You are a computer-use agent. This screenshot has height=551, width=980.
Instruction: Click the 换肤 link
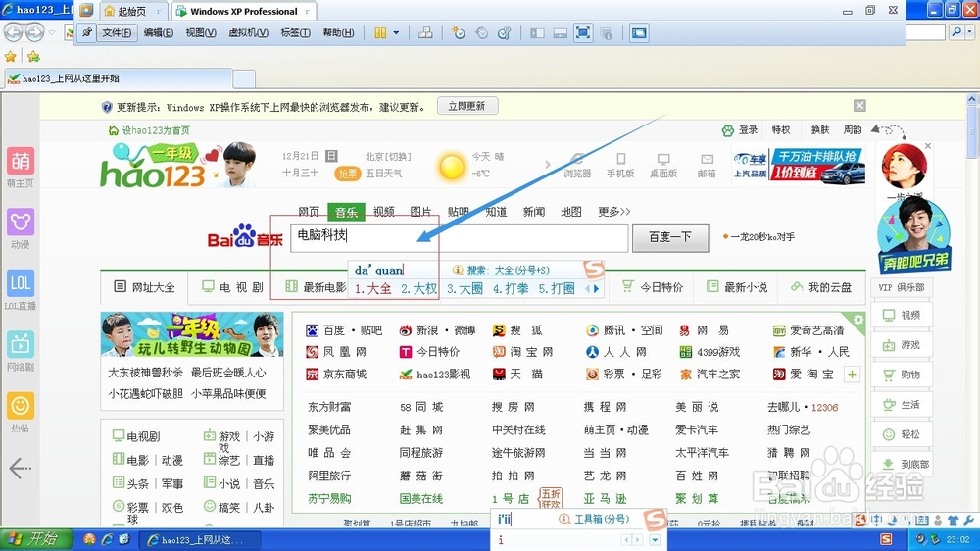819,130
